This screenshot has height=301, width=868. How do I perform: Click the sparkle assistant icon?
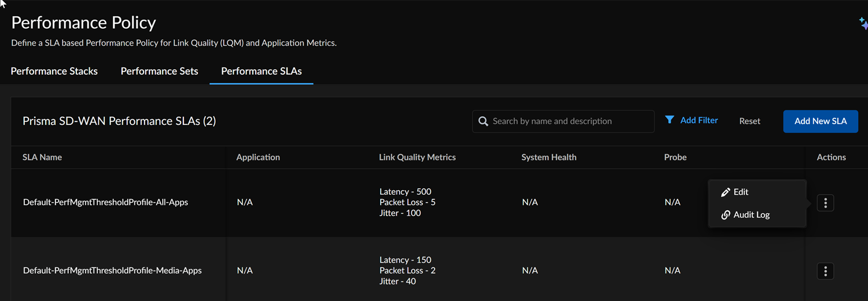click(x=863, y=23)
